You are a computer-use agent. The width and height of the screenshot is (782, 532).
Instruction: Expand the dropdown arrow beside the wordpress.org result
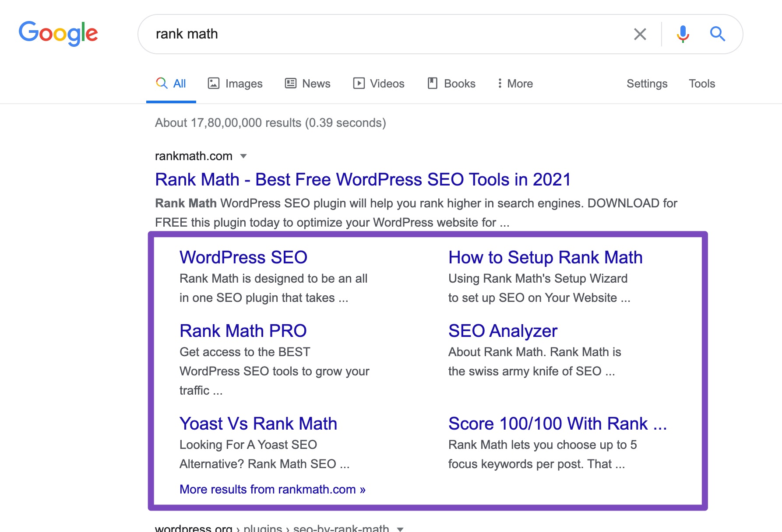click(x=400, y=528)
